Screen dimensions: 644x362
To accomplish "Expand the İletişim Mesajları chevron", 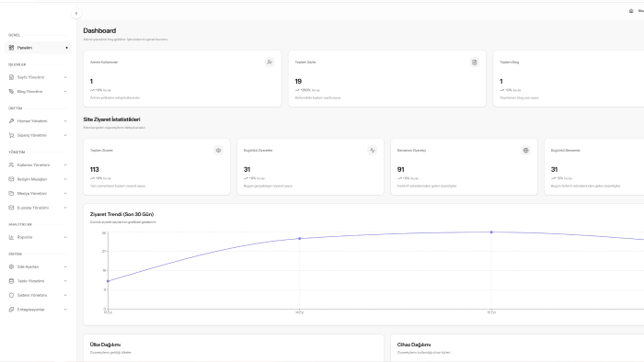I will point(65,179).
